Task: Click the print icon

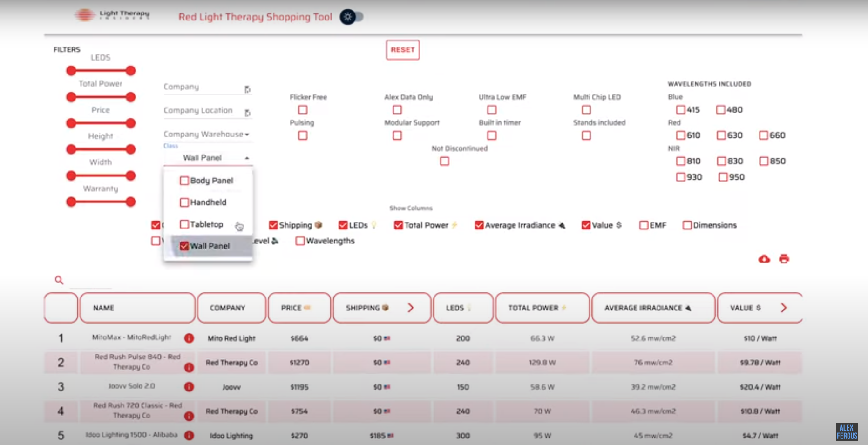Action: [784, 259]
